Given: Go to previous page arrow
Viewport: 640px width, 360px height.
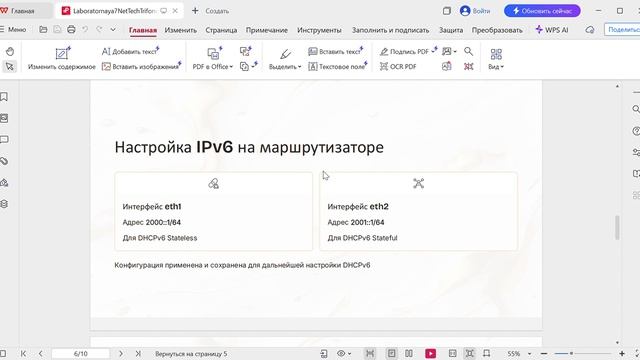Looking at the screenshot, I should pyautogui.click(x=40, y=353).
